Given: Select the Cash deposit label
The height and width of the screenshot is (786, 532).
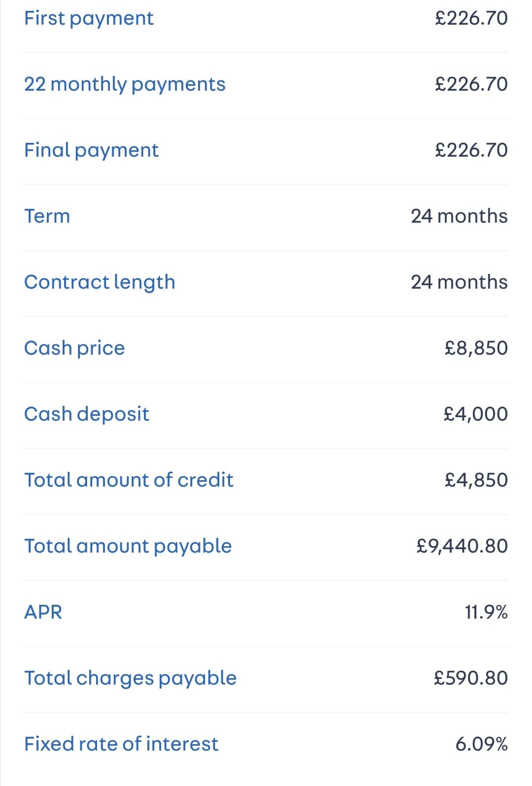Looking at the screenshot, I should (87, 415).
